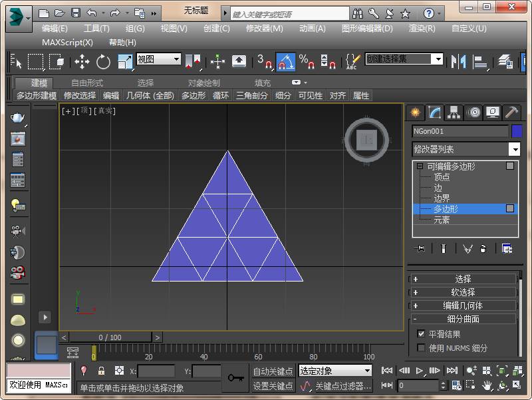Expand the 软选择 rollout
The width and height of the screenshot is (532, 400).
463,292
